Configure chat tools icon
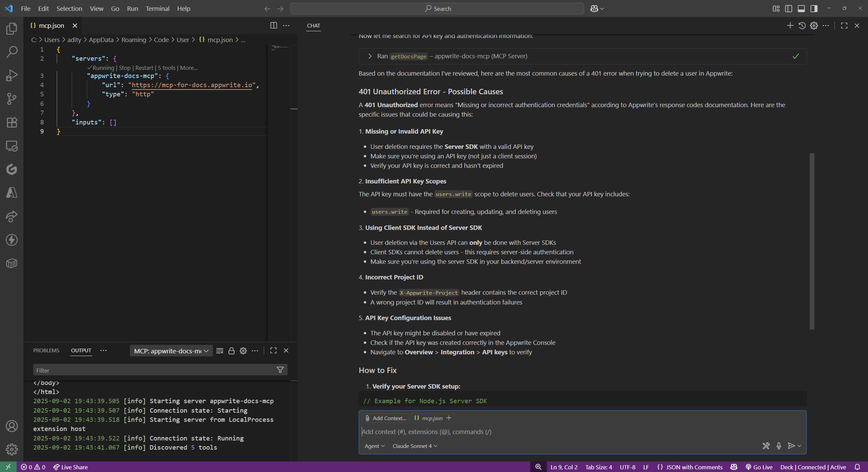868x472 pixels. coord(766,446)
